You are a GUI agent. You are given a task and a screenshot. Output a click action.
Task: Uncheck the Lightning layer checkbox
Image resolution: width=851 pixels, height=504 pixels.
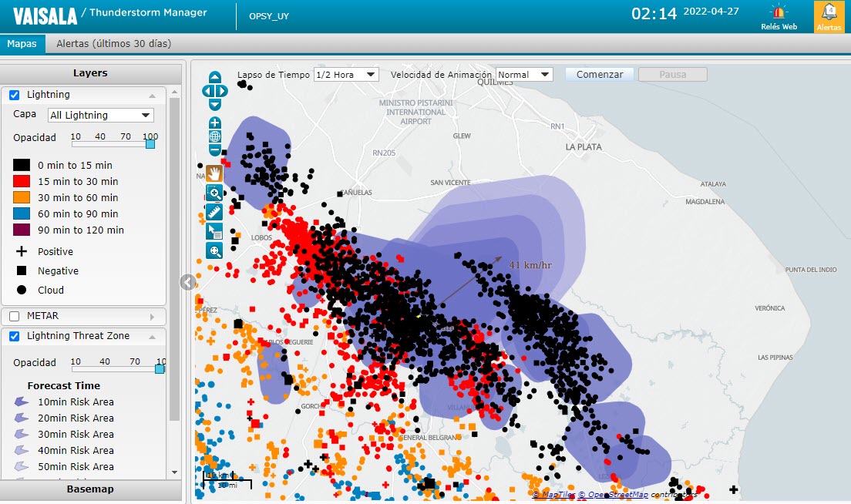point(15,95)
